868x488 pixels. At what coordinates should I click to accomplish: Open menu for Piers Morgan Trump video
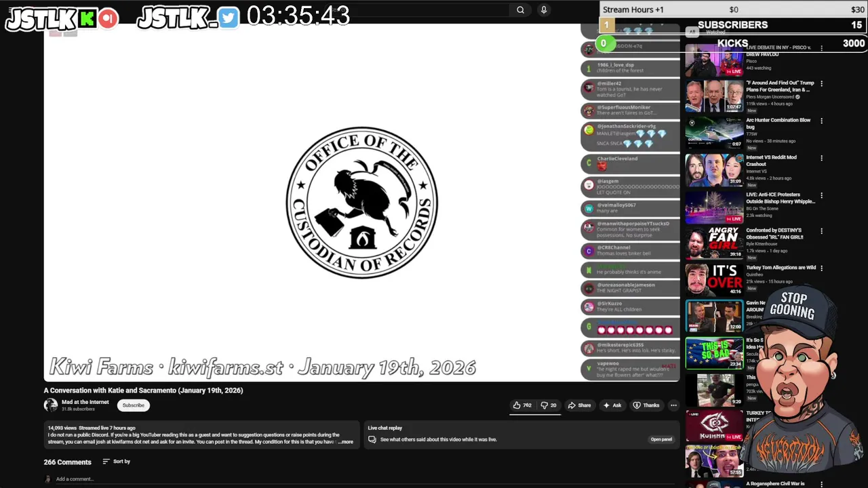[821, 84]
